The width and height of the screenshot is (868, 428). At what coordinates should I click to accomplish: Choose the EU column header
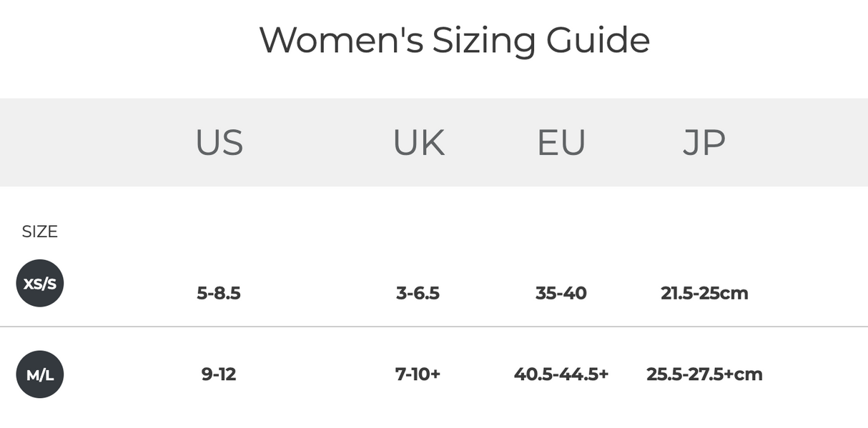561,142
